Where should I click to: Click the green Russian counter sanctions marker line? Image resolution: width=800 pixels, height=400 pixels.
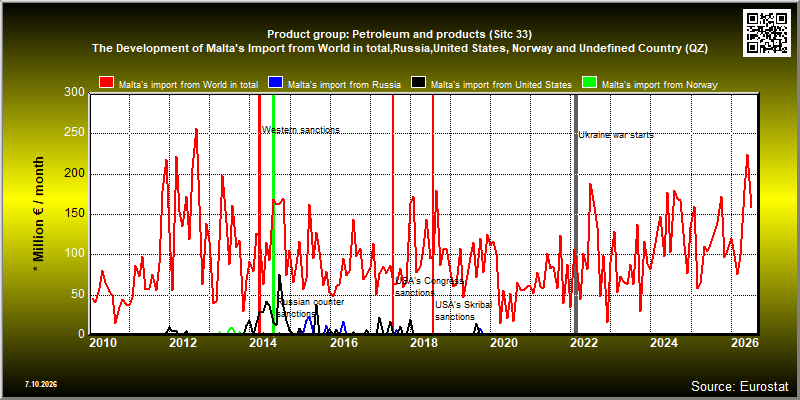pos(273,214)
